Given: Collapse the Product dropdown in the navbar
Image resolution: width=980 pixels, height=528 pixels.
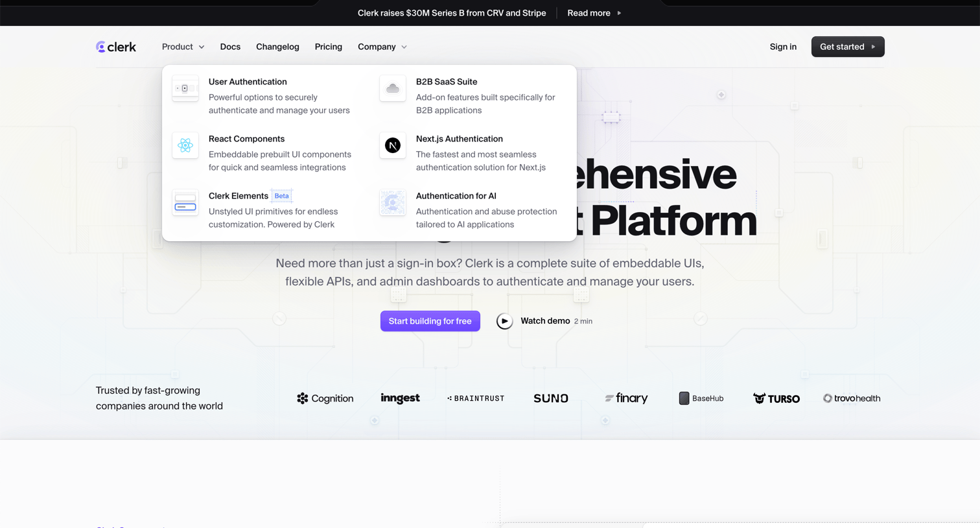Looking at the screenshot, I should point(183,47).
